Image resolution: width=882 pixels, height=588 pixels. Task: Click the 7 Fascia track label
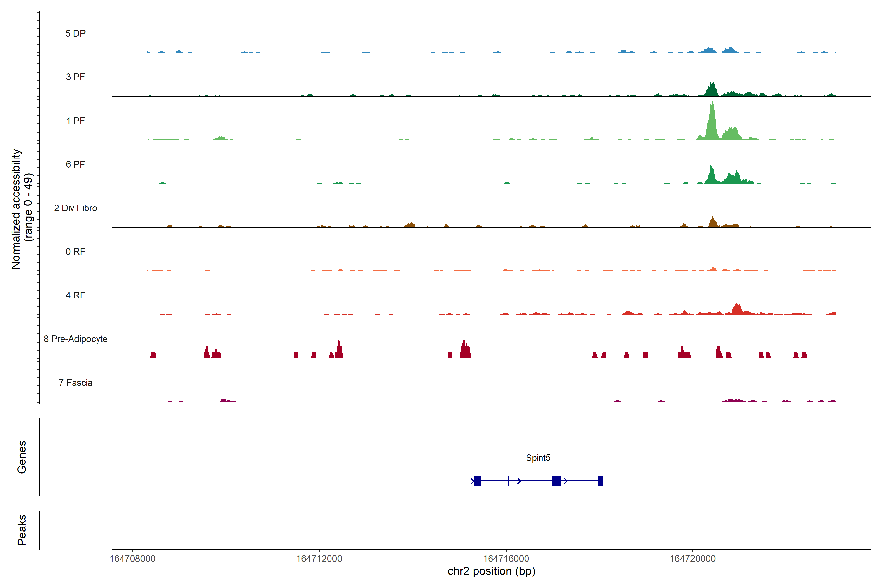[75, 382]
